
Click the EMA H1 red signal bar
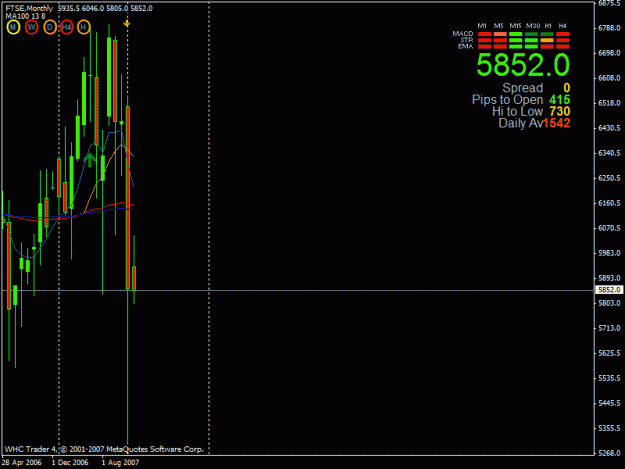click(547, 47)
